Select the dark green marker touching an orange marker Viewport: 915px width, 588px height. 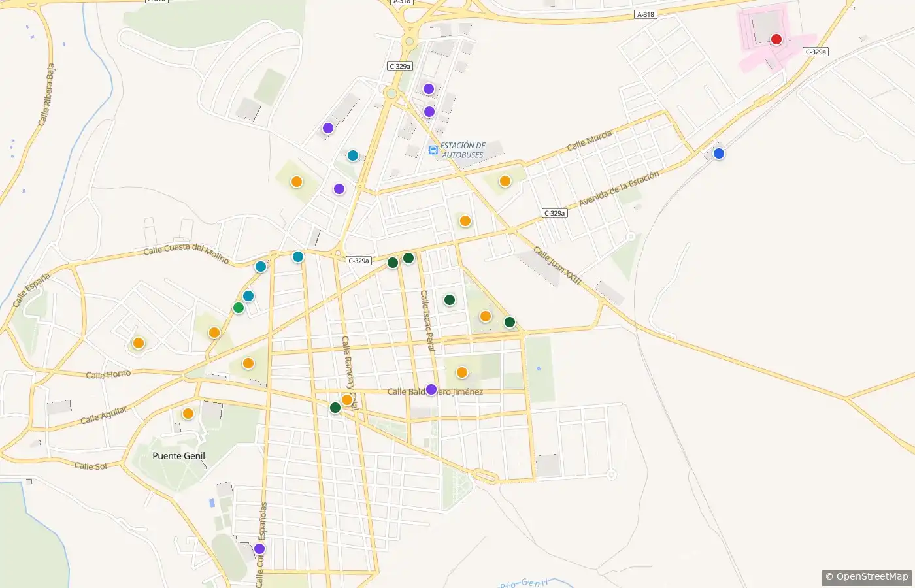click(335, 408)
